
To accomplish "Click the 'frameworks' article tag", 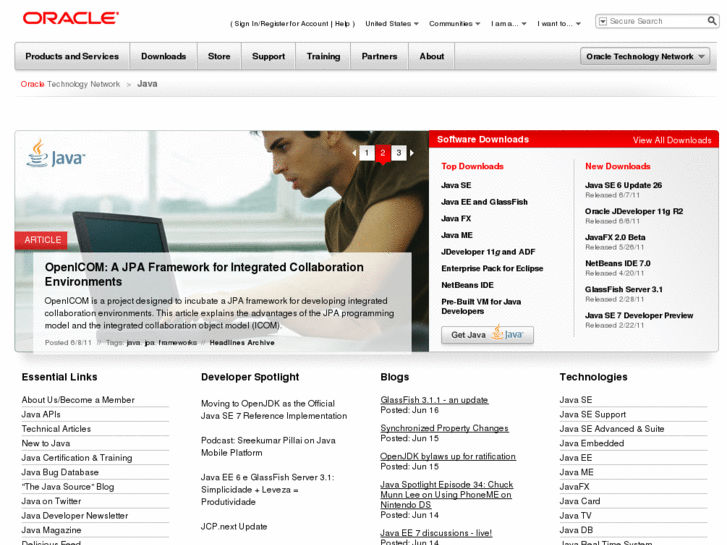I will pos(178,342).
